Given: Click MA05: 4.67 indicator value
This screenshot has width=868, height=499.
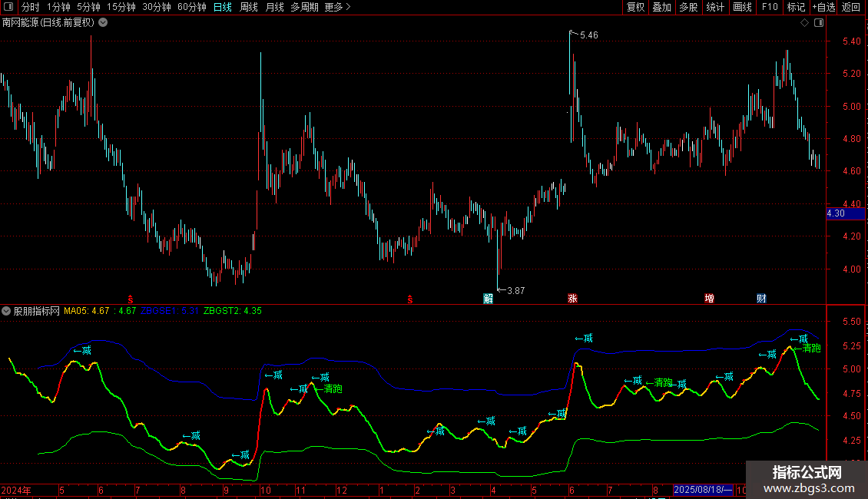Looking at the screenshot, I should 86,311.
